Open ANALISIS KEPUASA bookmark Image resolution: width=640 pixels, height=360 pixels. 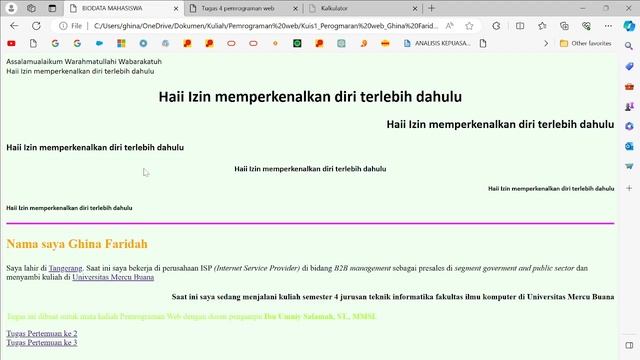(437, 43)
